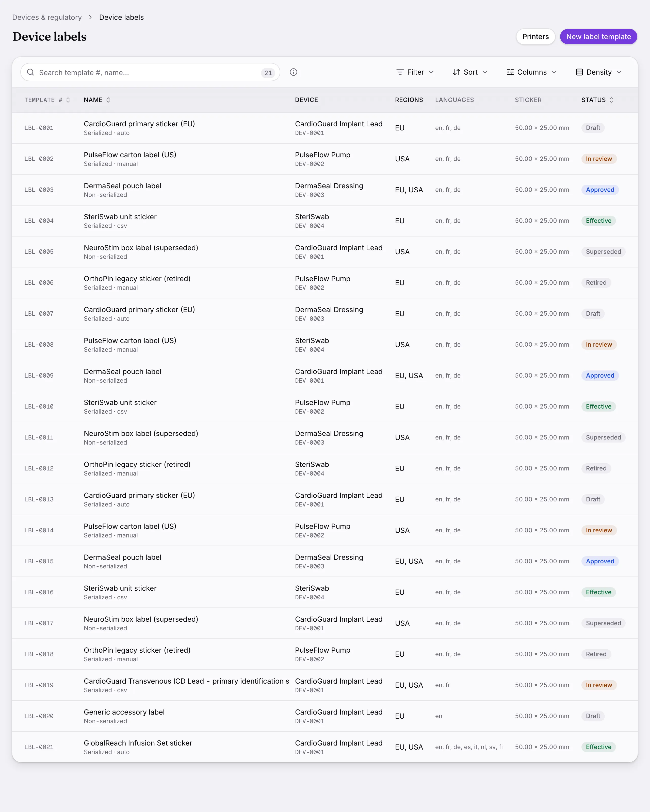Click the In review badge for LBL-0002

pos(599,159)
